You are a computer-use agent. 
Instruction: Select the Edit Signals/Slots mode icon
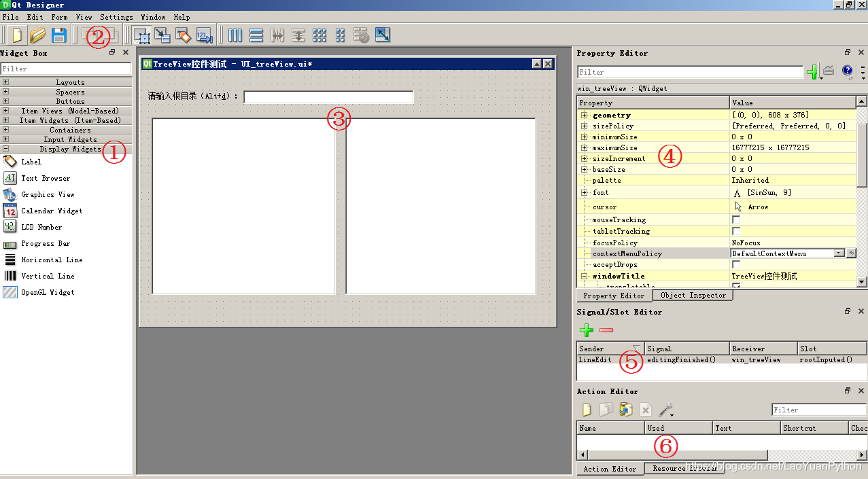[162, 35]
